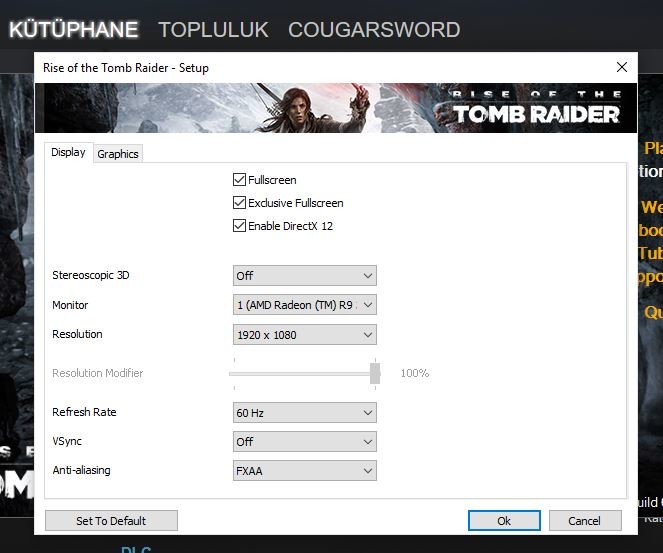
Task: Click the Monitor label text
Action: pyautogui.click(x=70, y=305)
